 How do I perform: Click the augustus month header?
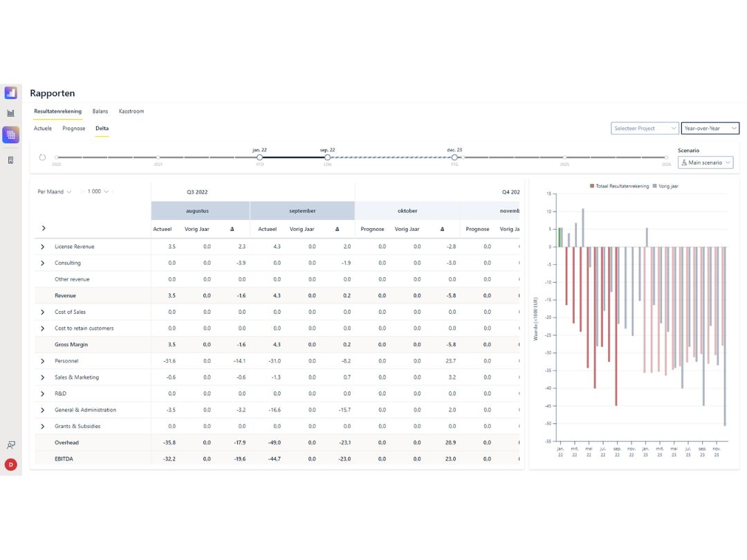[201, 210]
